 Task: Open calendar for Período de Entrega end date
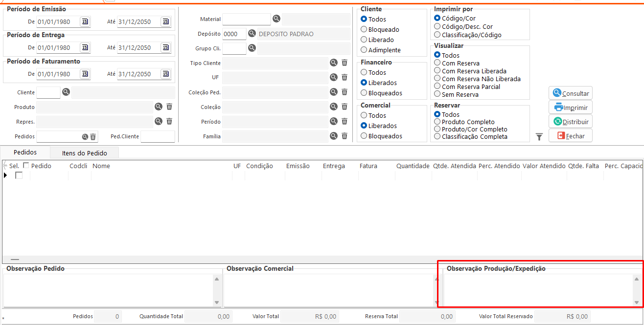click(x=165, y=48)
